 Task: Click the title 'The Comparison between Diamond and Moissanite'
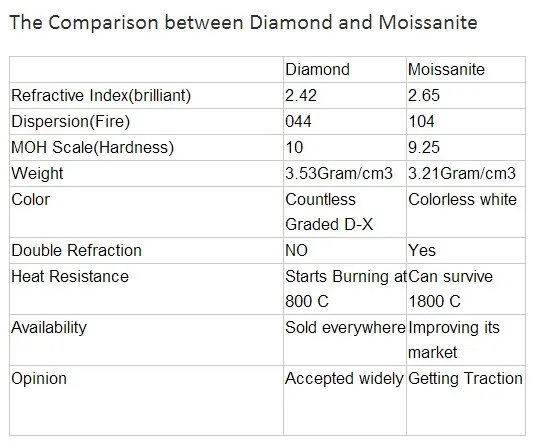coord(243,23)
